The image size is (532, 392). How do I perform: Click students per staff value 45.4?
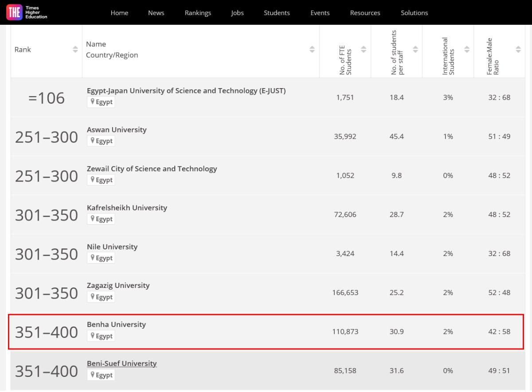(x=397, y=136)
